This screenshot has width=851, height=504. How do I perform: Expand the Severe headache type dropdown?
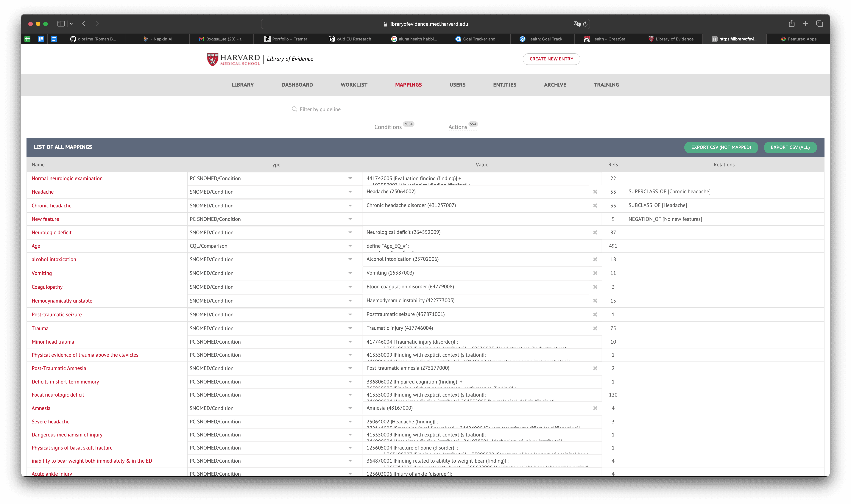(350, 422)
